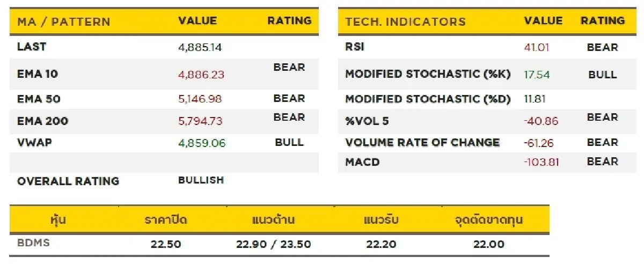Viewport: 644px width, 264px height.
Task: Click the stop-loss value 22.00
Action: click(488, 245)
